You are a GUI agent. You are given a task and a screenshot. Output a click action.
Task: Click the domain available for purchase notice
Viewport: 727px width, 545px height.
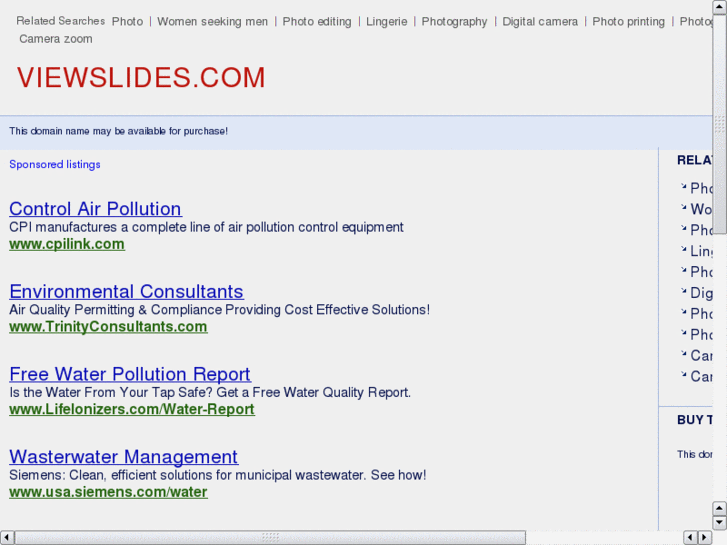(x=118, y=131)
